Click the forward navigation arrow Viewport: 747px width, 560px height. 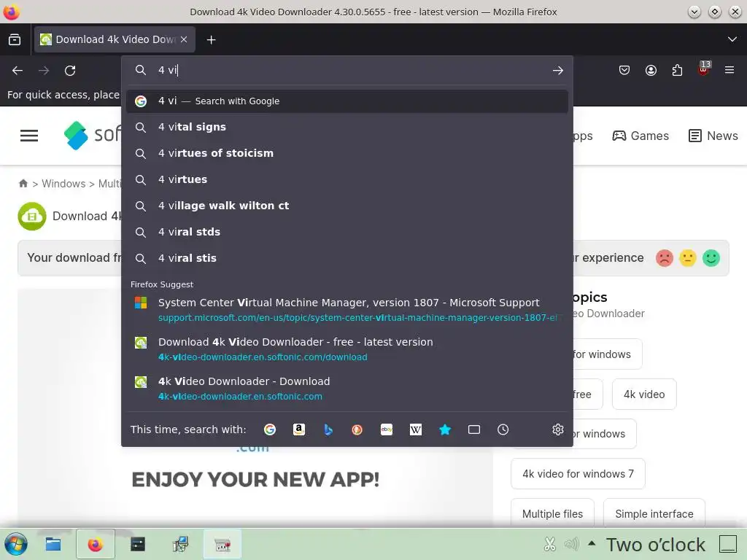coord(44,71)
